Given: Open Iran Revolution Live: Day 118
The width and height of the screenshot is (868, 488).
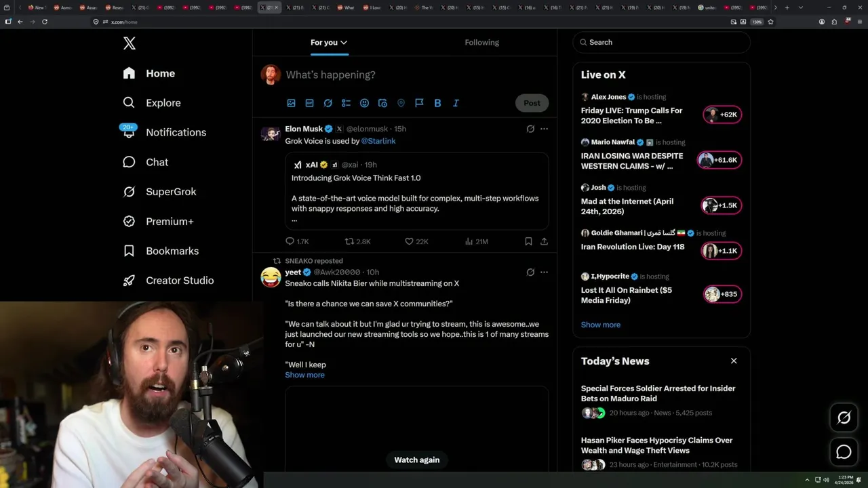Looking at the screenshot, I should tap(632, 247).
